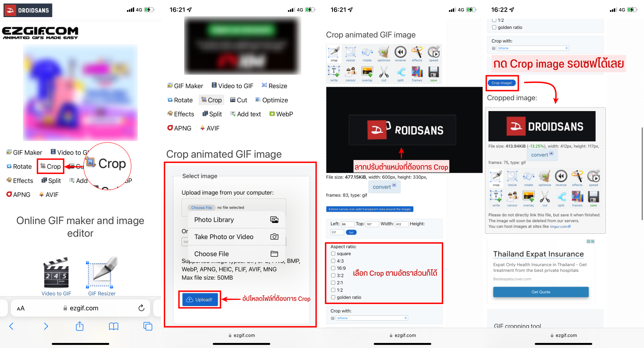Click the Width input field
This screenshot has width=644, height=348.
point(401,224)
